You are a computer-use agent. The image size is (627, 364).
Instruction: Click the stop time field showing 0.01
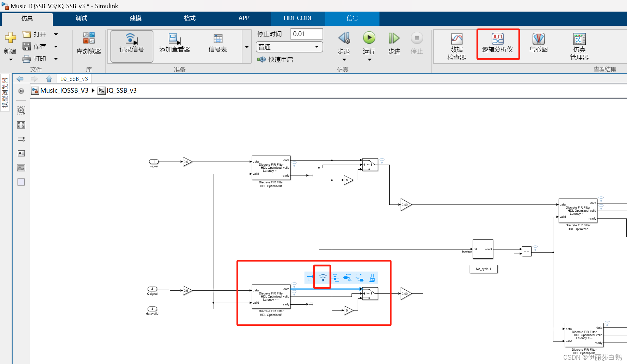[x=306, y=34]
